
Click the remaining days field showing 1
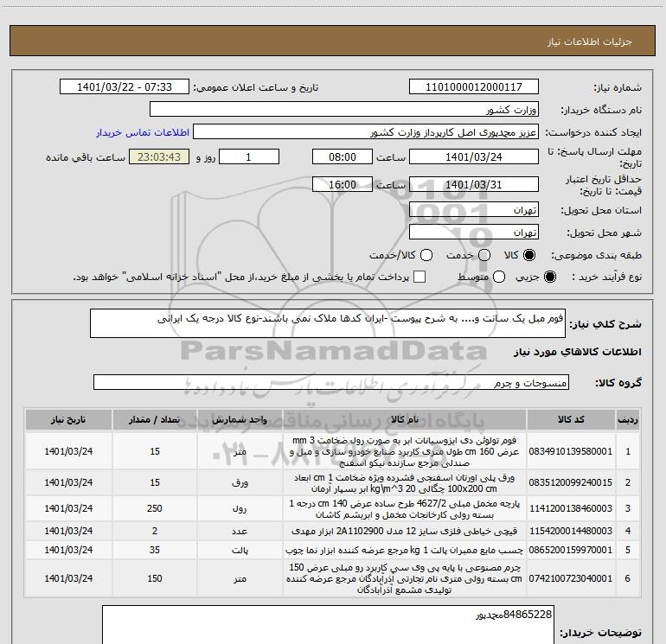point(249,156)
